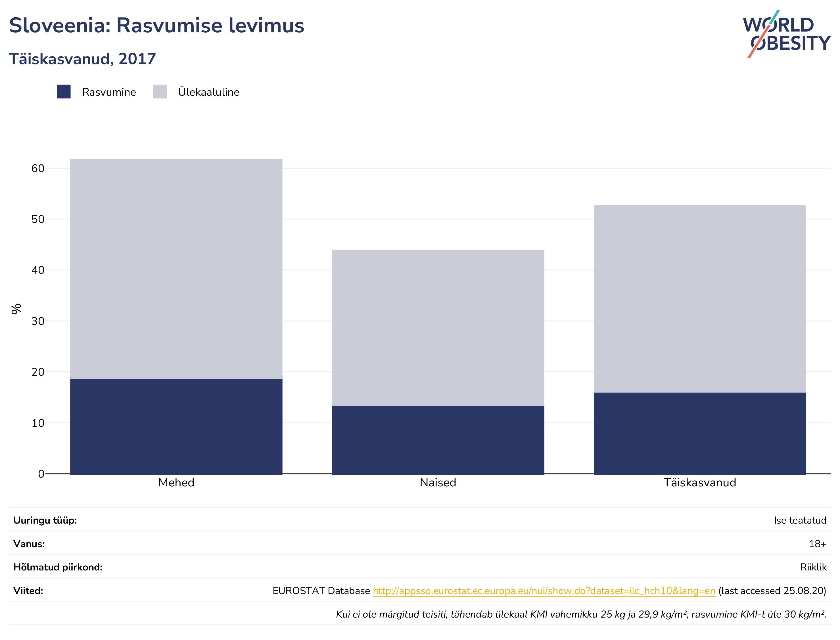Click the Täiskasvanud overweight grey bar segment

(700, 299)
